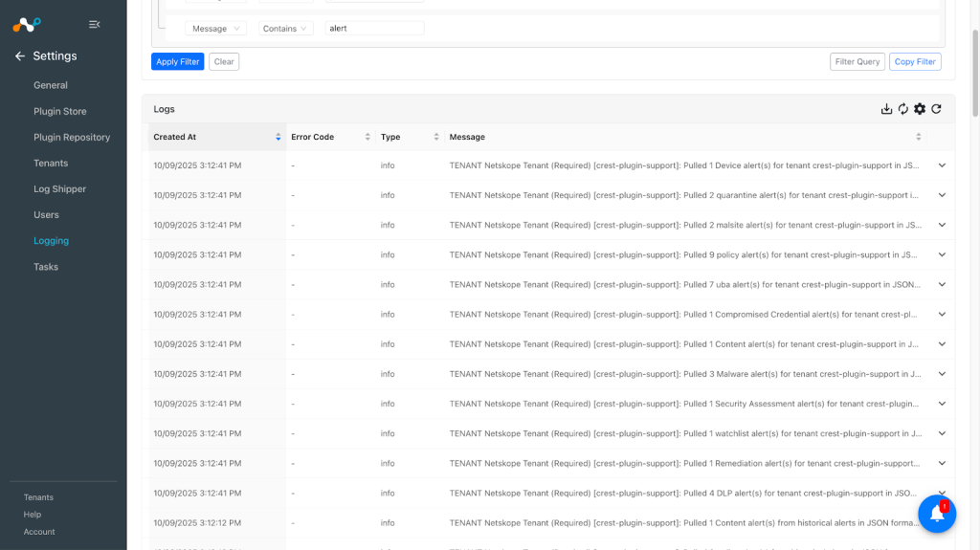
Task: Open the Account link
Action: point(39,532)
